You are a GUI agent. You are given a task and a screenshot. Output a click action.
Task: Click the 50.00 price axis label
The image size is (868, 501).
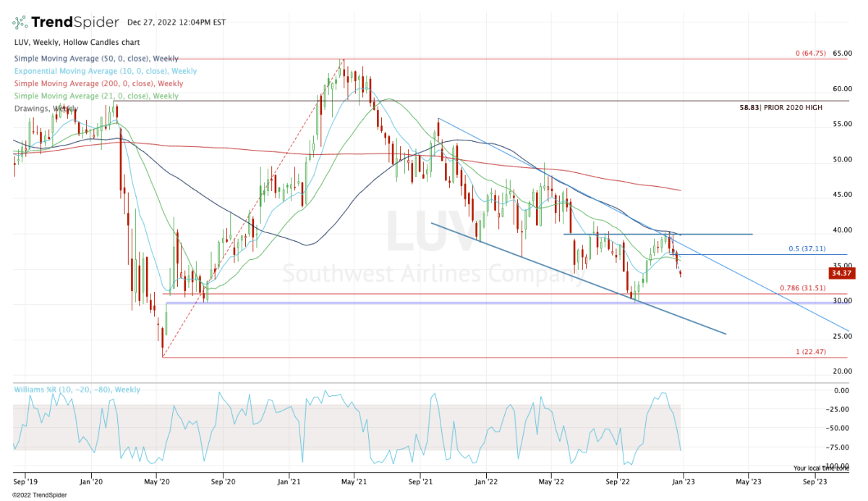click(841, 159)
